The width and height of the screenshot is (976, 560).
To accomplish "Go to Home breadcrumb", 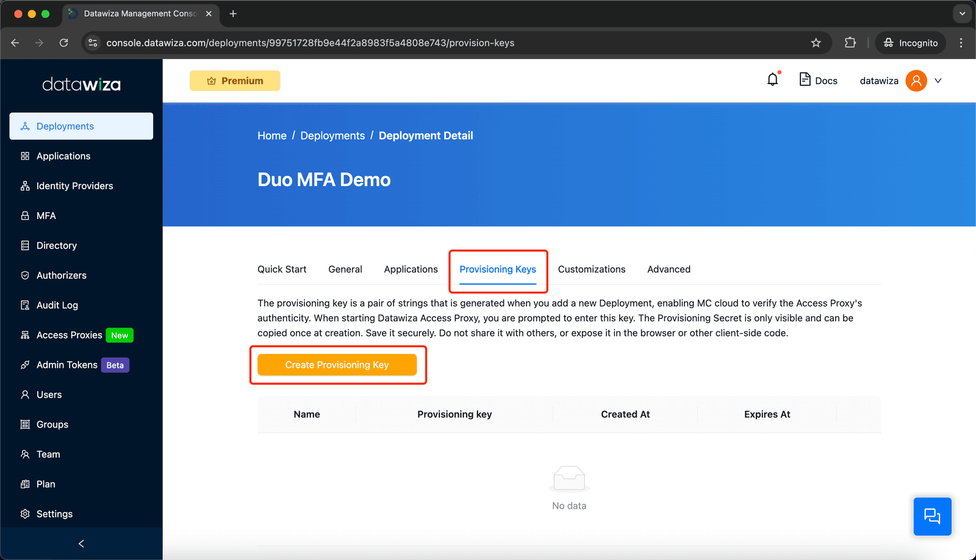I will coord(272,136).
